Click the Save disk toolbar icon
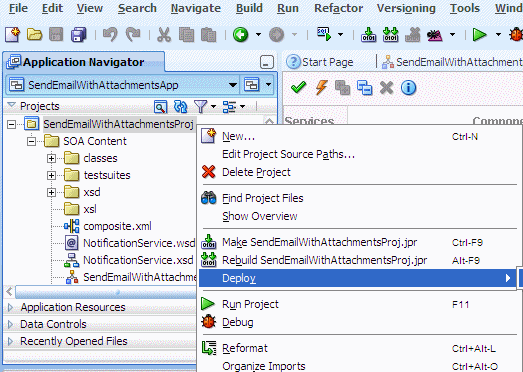 tap(56, 34)
